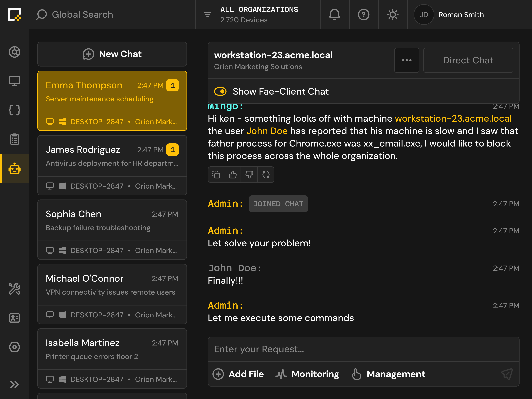Select the contacts card icon in sidebar
Screen dimensions: 532x399
click(14, 318)
